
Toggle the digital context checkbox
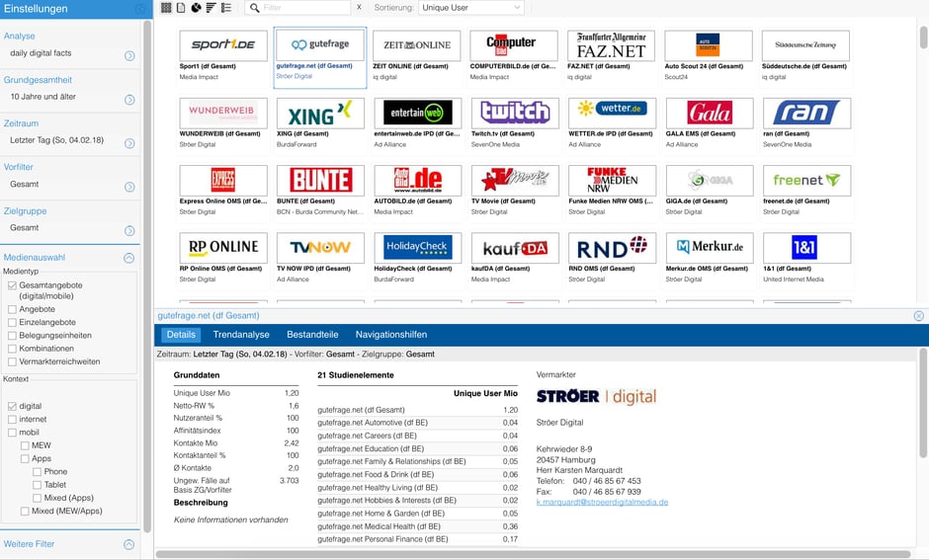[12, 406]
